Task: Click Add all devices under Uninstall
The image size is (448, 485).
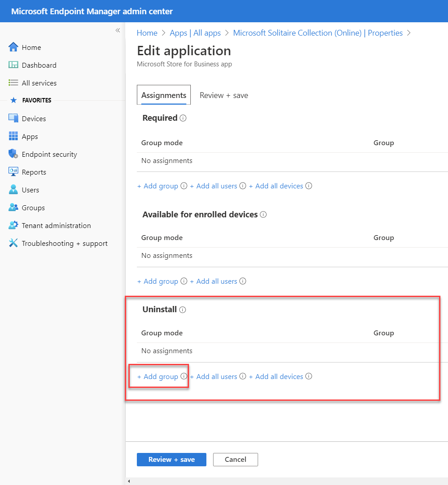Action: pyautogui.click(x=276, y=376)
